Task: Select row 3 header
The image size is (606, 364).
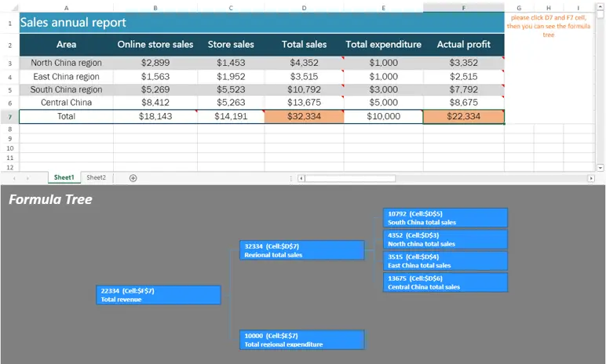Action: (x=10, y=63)
